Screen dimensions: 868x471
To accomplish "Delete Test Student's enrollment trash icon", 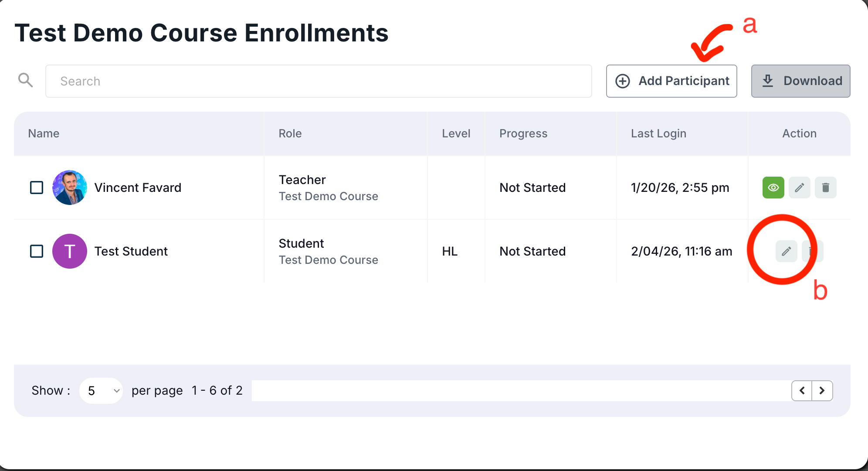I will pos(813,251).
